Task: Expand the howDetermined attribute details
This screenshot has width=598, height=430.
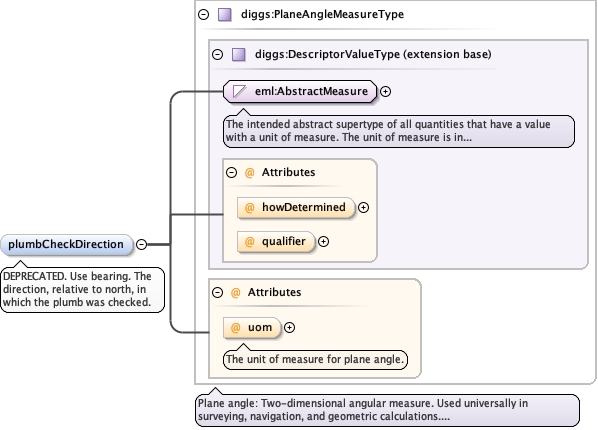Action: [363, 208]
